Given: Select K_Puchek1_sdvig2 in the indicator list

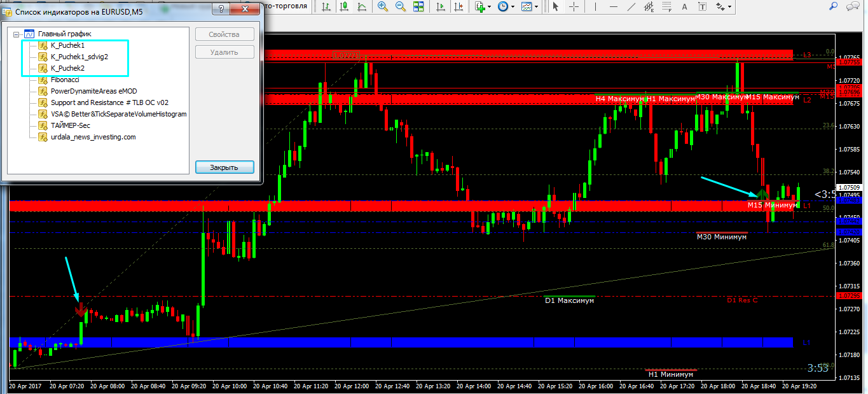Looking at the screenshot, I should (79, 57).
